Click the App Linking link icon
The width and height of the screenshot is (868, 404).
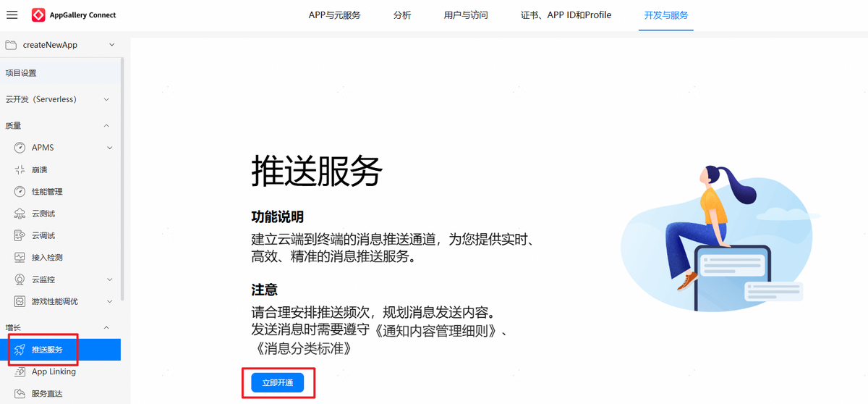click(x=20, y=372)
